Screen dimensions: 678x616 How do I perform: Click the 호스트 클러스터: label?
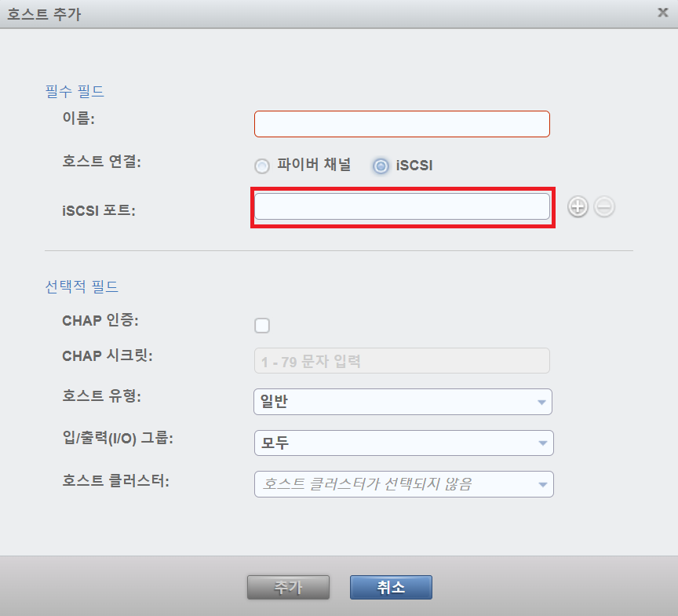point(116,480)
